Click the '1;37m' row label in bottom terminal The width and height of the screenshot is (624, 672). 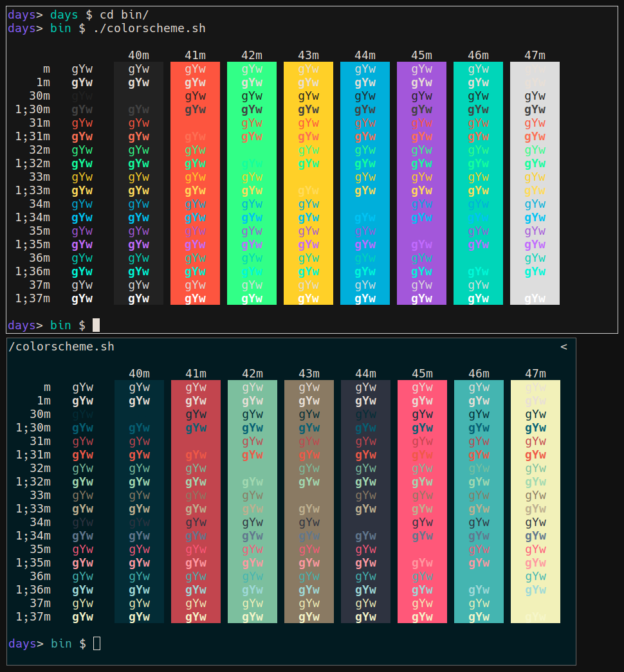(x=33, y=617)
